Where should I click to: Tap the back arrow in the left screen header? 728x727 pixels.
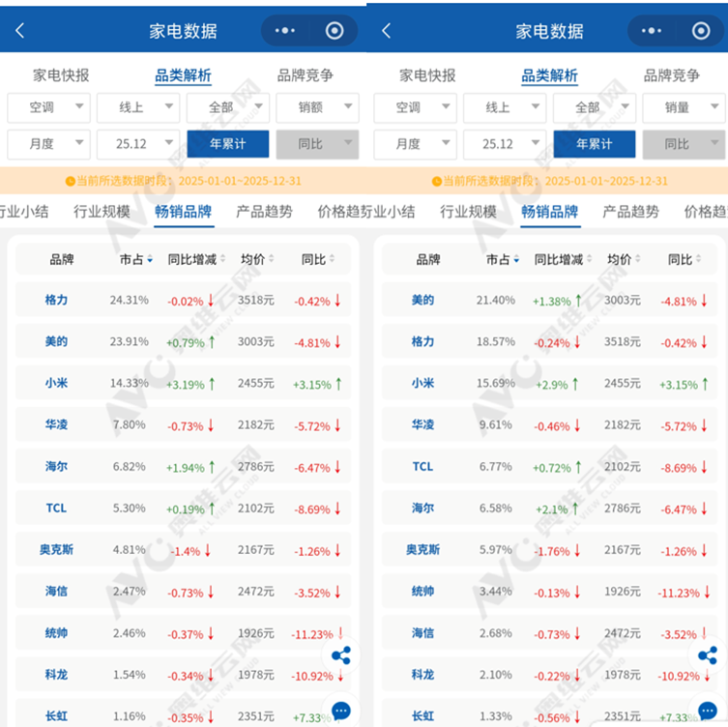pos(20,31)
